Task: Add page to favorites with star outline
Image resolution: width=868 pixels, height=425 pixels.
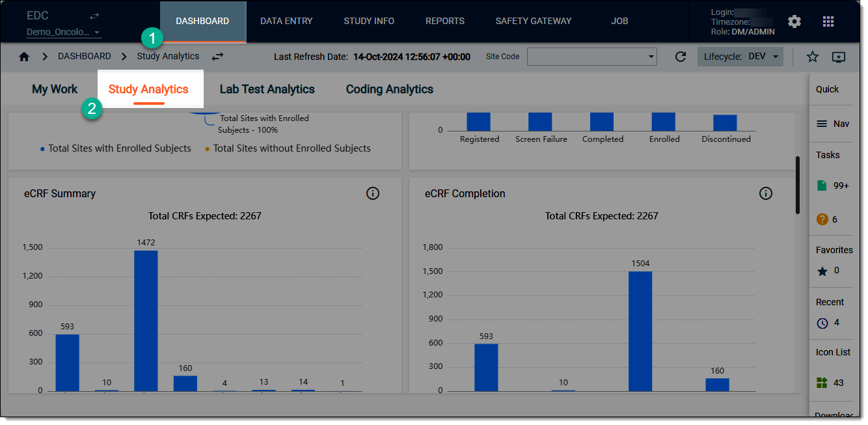Action: [813, 57]
